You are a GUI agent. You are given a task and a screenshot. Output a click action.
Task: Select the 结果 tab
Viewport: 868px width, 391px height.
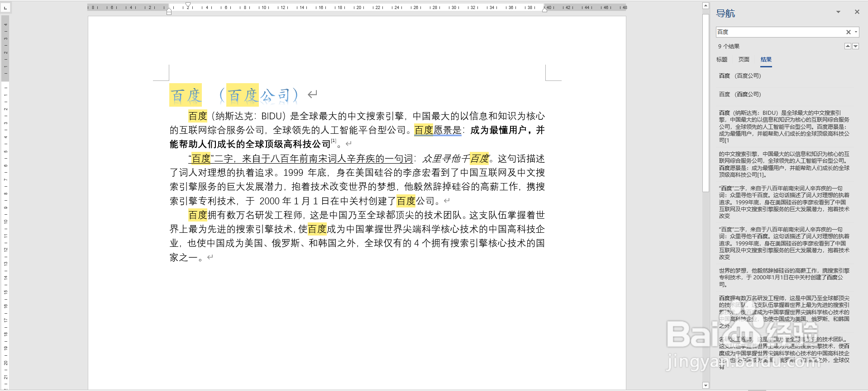(x=766, y=60)
